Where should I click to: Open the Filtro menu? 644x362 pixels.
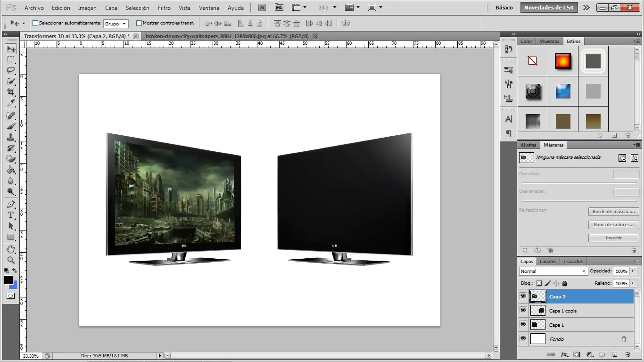pos(164,8)
